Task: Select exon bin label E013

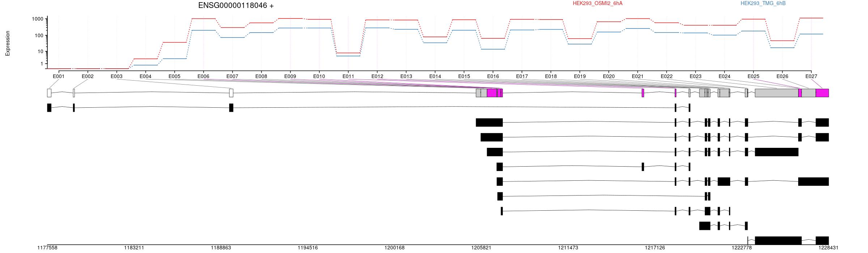Action: [x=406, y=76]
